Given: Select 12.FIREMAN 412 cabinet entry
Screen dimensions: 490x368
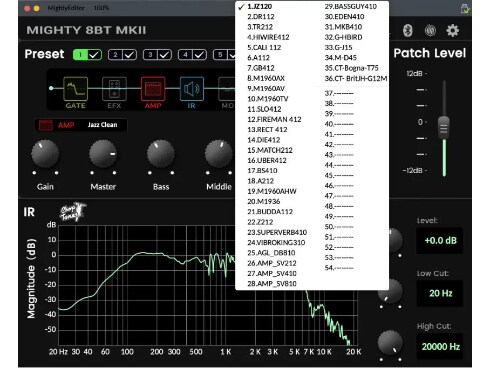Looking at the screenshot, I should pyautogui.click(x=274, y=119).
